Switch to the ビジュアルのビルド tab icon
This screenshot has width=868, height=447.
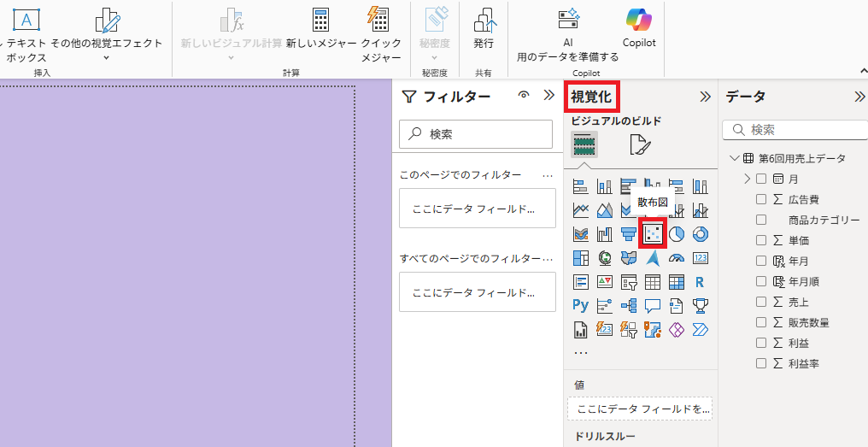(584, 145)
